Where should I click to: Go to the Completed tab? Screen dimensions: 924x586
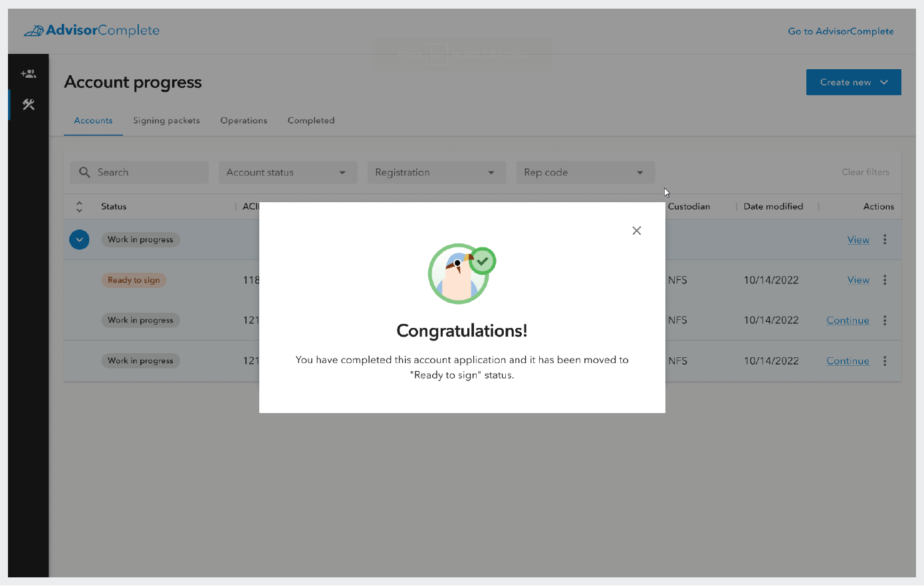(x=310, y=120)
